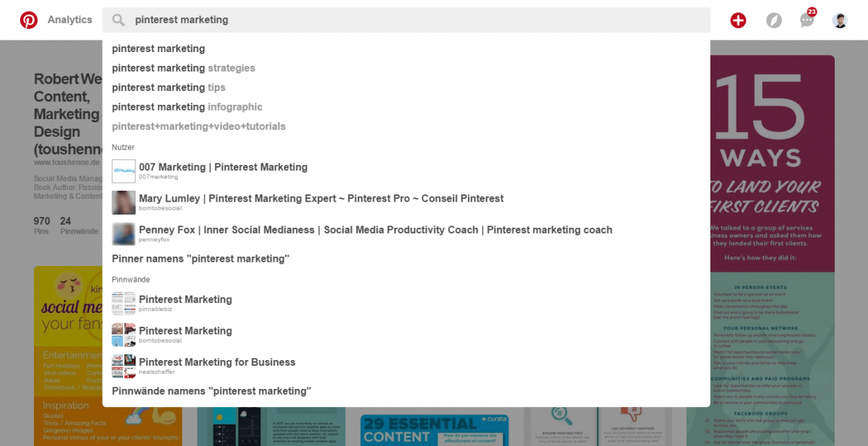
Task: Open the explore compass icon
Action: click(x=774, y=20)
